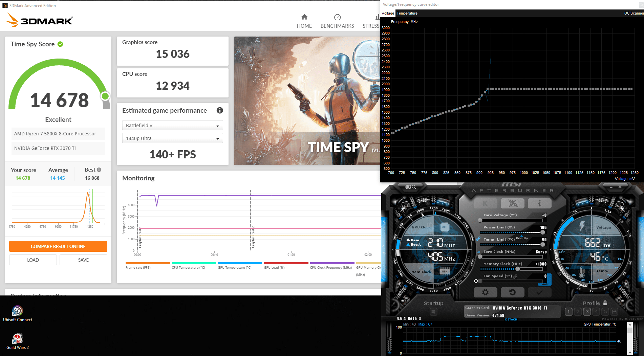Click the info icon next to Best score

(99, 170)
